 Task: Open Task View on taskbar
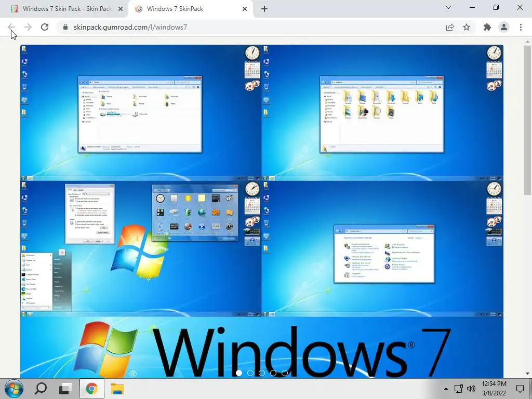tap(65, 389)
